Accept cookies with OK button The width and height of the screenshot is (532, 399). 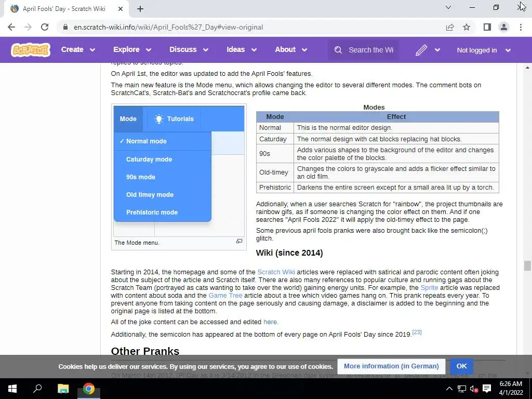pyautogui.click(x=461, y=366)
